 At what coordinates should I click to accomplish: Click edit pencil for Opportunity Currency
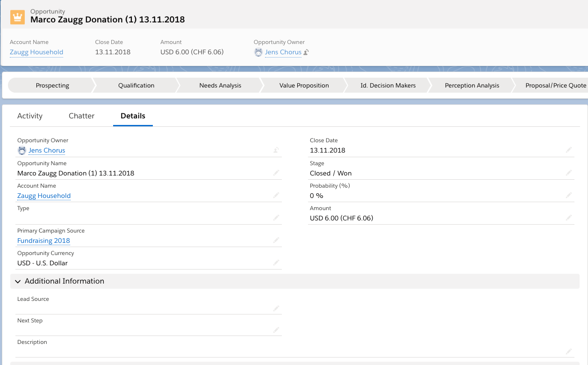pos(276,263)
